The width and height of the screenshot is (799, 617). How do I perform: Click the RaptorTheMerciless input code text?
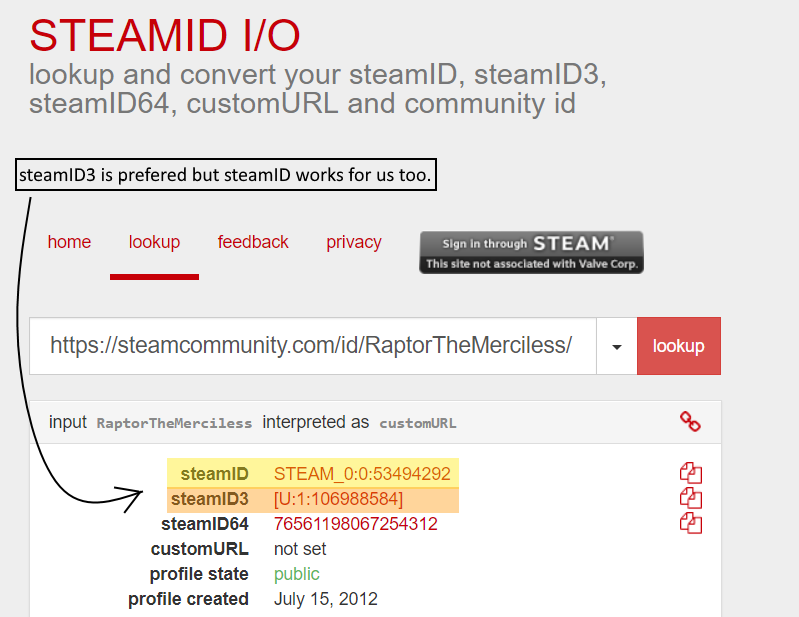174,423
